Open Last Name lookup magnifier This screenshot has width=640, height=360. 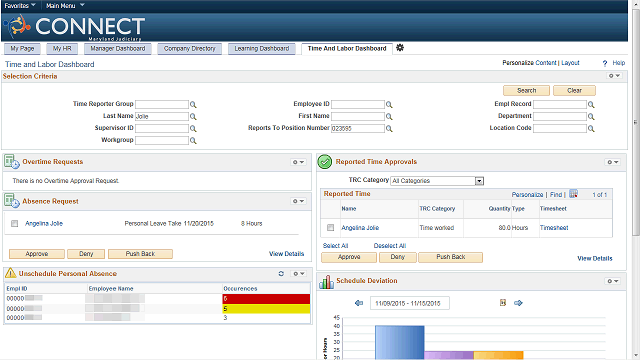point(193,116)
